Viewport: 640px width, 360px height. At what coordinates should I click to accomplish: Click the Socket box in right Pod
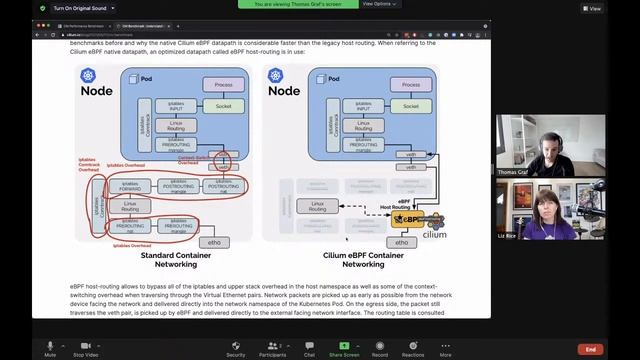(x=411, y=106)
